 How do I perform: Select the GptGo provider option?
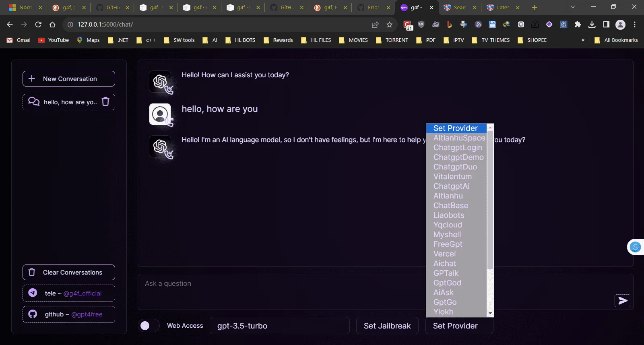point(456,302)
